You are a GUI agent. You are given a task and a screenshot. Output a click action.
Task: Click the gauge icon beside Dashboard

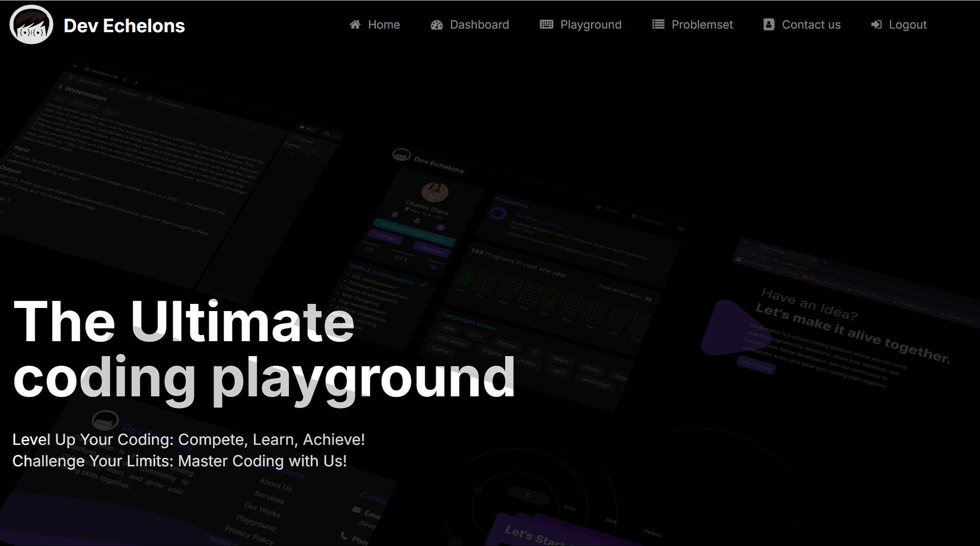pos(437,25)
